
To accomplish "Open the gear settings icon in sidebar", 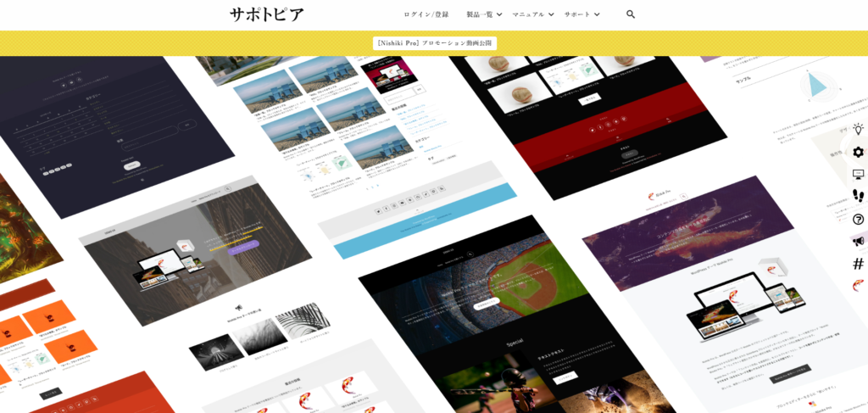I will 858,153.
